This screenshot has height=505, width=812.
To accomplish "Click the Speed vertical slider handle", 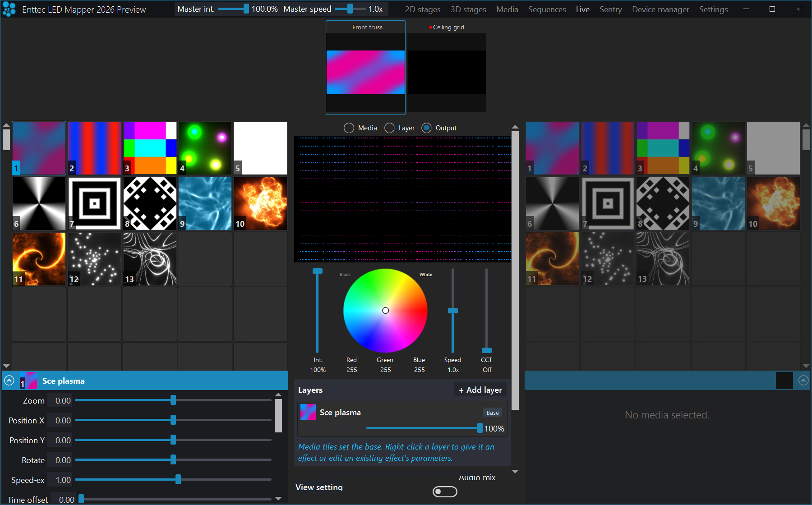I will pos(453,311).
